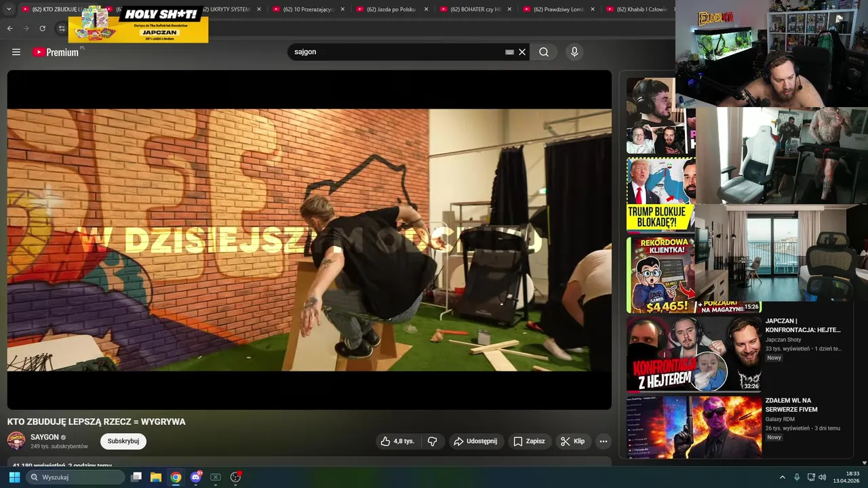
Task: Click the HOLY SH*T Japczan ad banner
Action: [x=138, y=24]
